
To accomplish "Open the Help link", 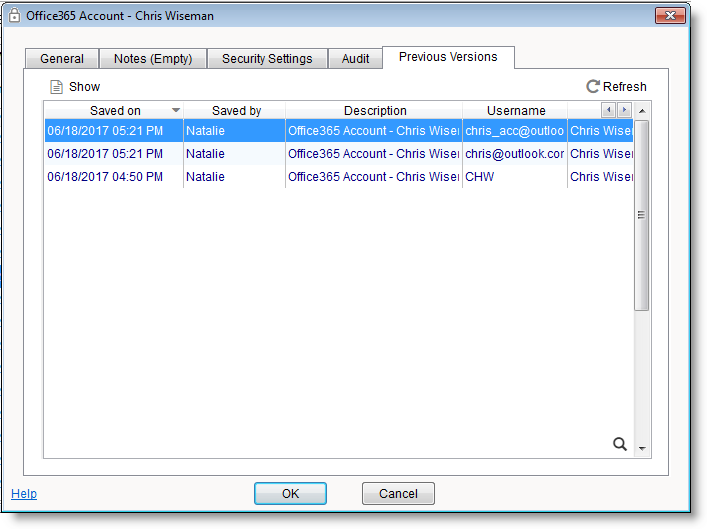I will click(24, 493).
